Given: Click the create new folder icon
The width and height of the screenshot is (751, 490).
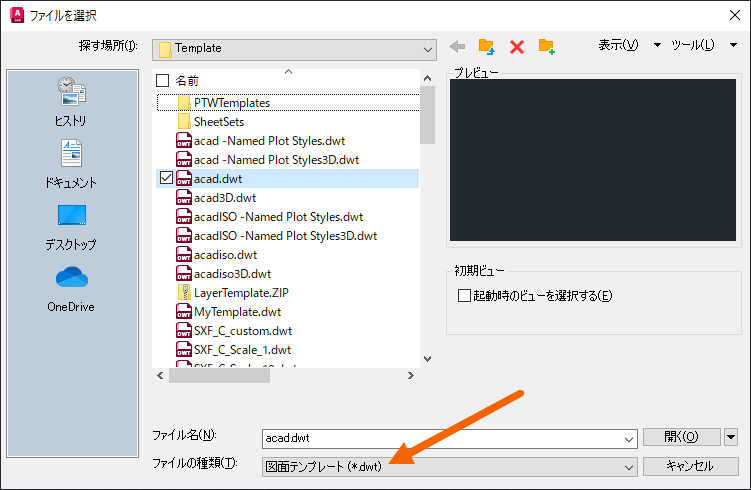Looking at the screenshot, I should click(x=547, y=46).
